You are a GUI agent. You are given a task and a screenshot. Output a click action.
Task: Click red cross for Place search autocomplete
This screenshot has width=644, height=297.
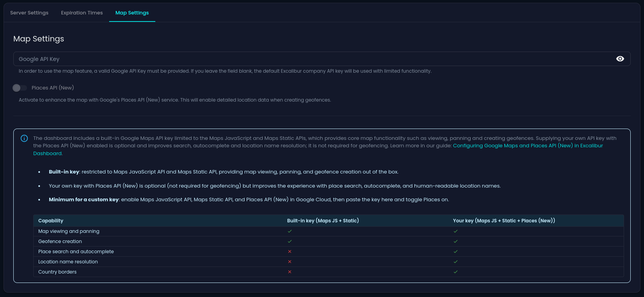pos(290,252)
